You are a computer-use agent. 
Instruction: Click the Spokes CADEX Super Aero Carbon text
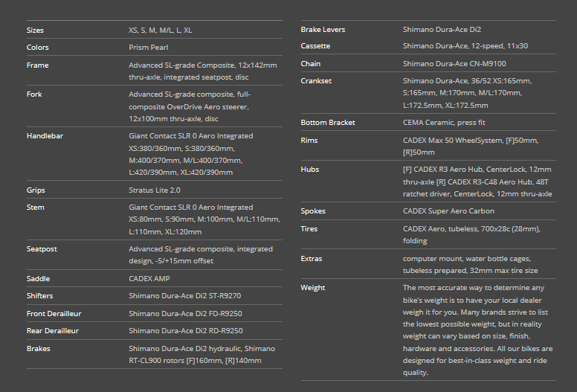coord(448,211)
